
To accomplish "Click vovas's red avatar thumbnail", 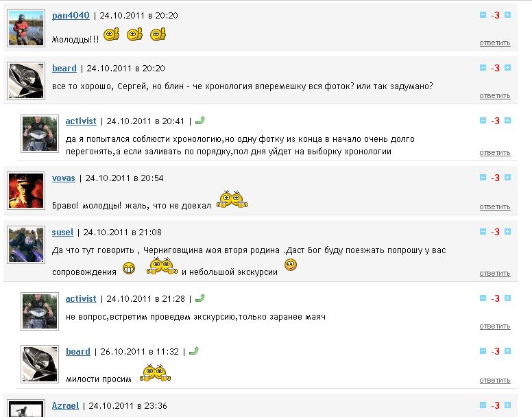I will 26,191.
